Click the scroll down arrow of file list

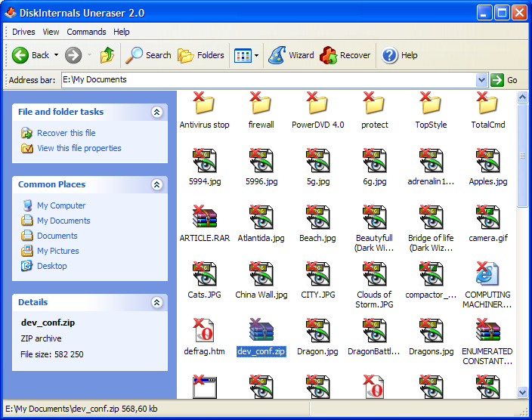tap(522, 393)
